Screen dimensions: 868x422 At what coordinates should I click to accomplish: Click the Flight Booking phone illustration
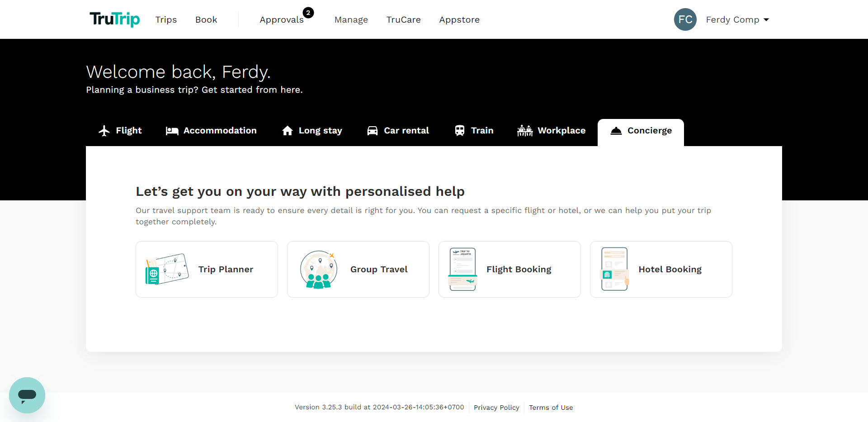click(463, 269)
